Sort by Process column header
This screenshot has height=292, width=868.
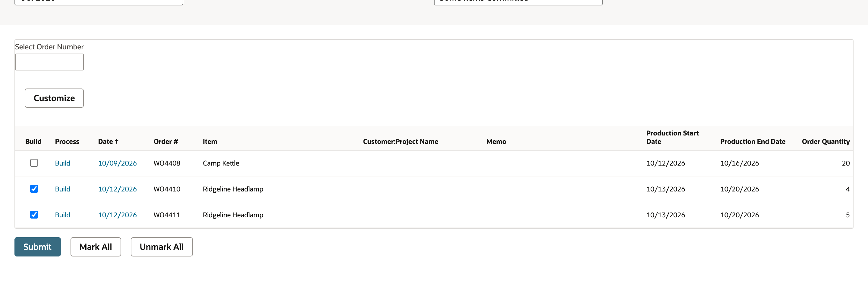tap(67, 141)
